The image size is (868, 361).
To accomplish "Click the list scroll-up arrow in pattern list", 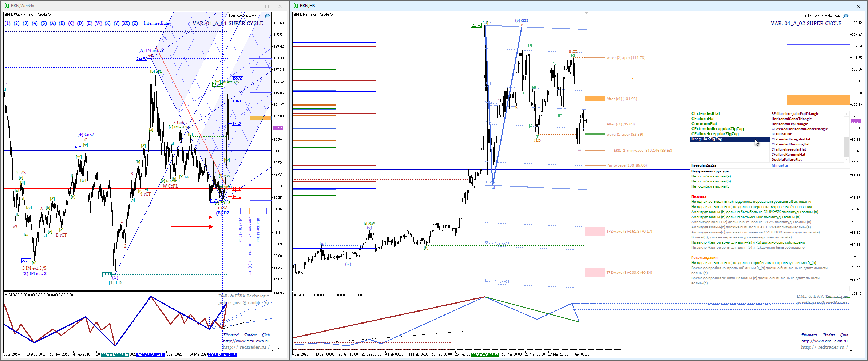I will [846, 114].
